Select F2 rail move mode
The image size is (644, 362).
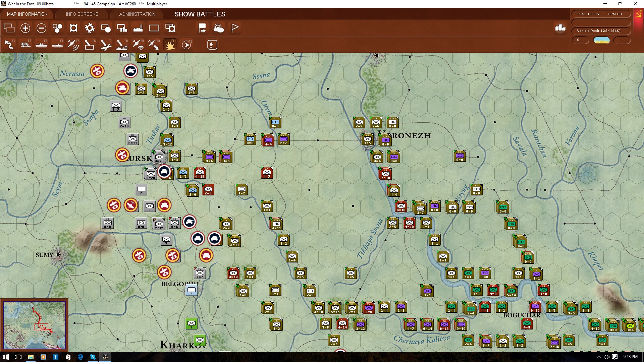[x=25, y=45]
